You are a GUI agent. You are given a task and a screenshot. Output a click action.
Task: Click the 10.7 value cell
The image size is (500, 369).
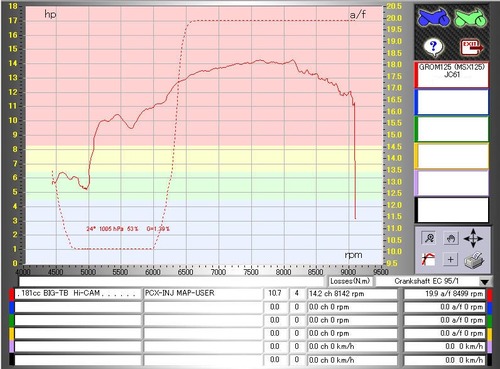(275, 294)
